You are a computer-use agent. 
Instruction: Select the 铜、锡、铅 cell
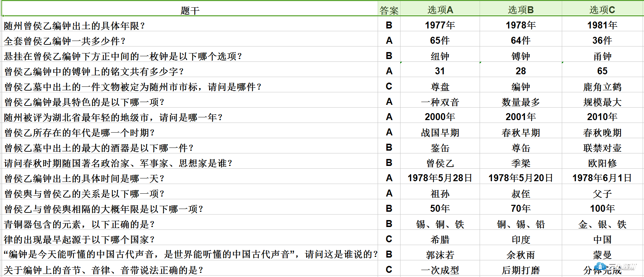pyautogui.click(x=521, y=224)
